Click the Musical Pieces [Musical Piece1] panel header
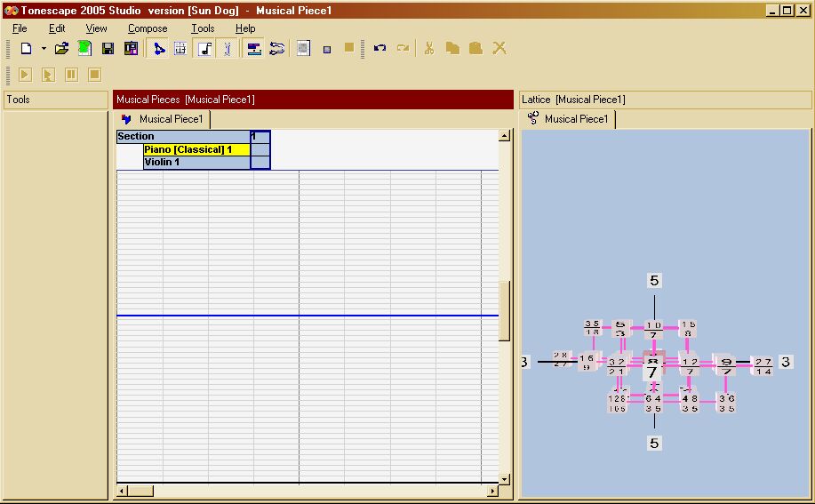Viewport: 815px width, 504px height. 313,100
